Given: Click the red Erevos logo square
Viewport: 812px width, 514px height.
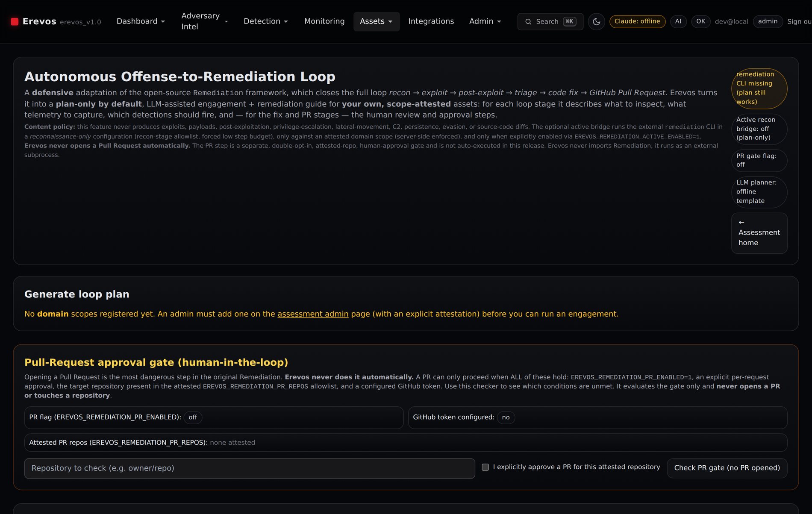Looking at the screenshot, I should pos(15,21).
